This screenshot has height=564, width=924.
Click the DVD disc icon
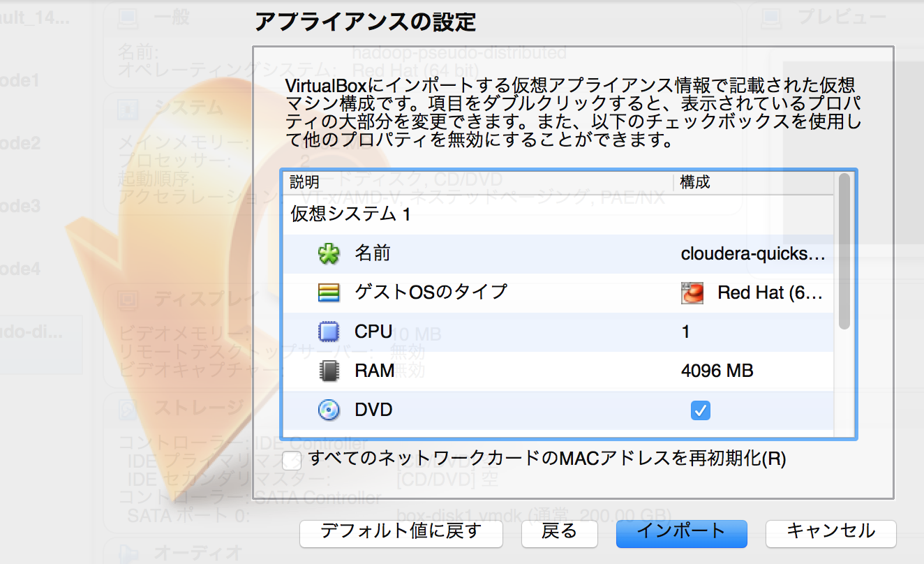(328, 410)
